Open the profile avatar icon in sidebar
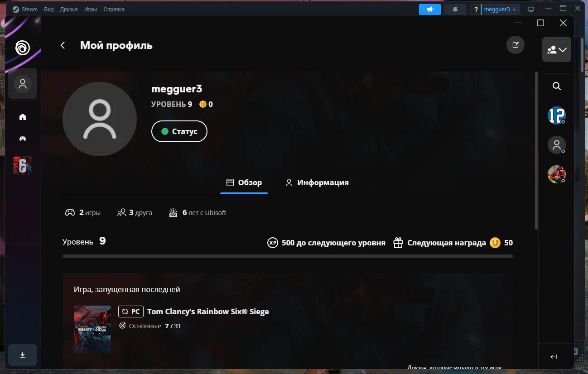The height and width of the screenshot is (374, 588). 23,84
